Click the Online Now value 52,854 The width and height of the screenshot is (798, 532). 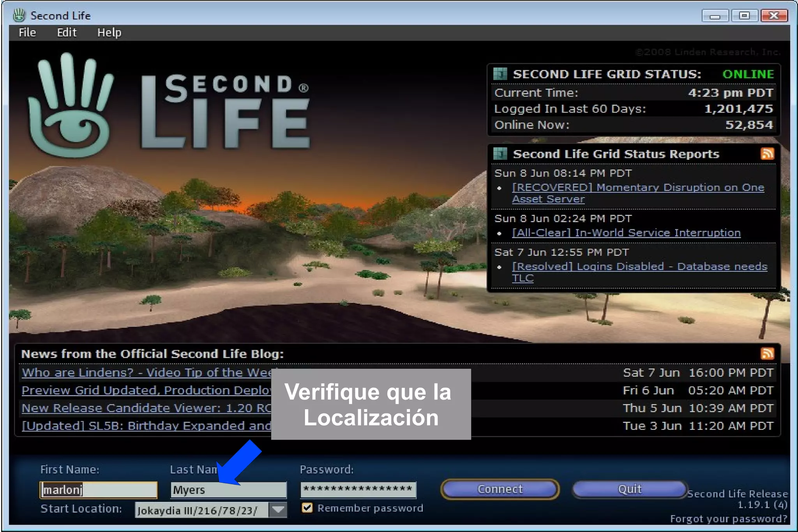[749, 125]
